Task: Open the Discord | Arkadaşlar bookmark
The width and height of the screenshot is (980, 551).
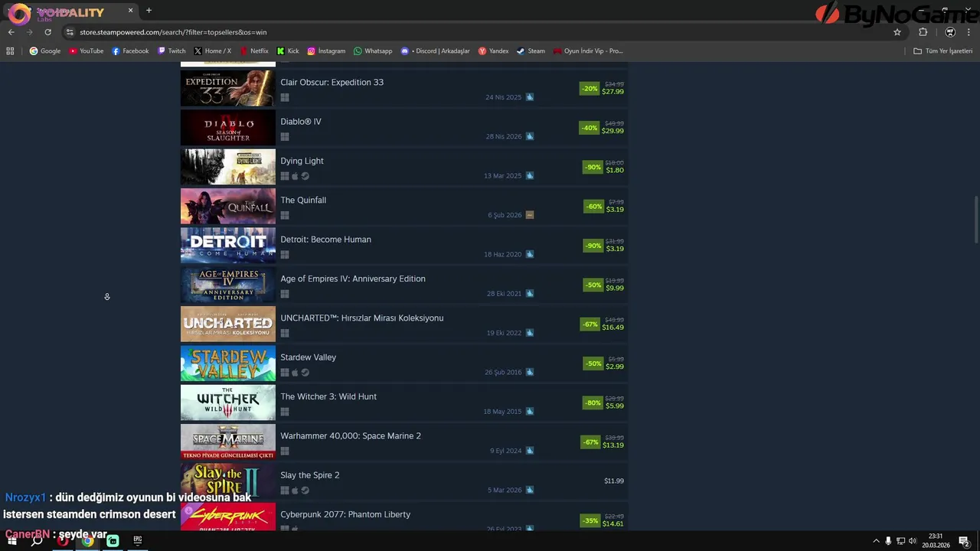Action: [x=436, y=51]
